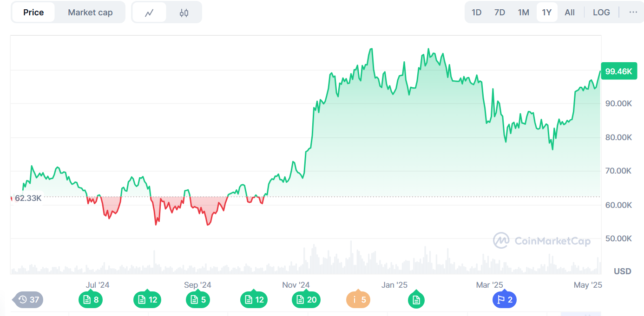
Task: Click the 60.00K axis label
Action: pos(618,205)
